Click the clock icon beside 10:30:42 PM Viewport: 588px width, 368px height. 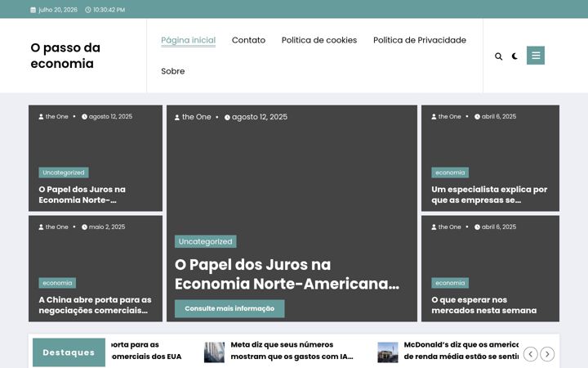coord(87,10)
